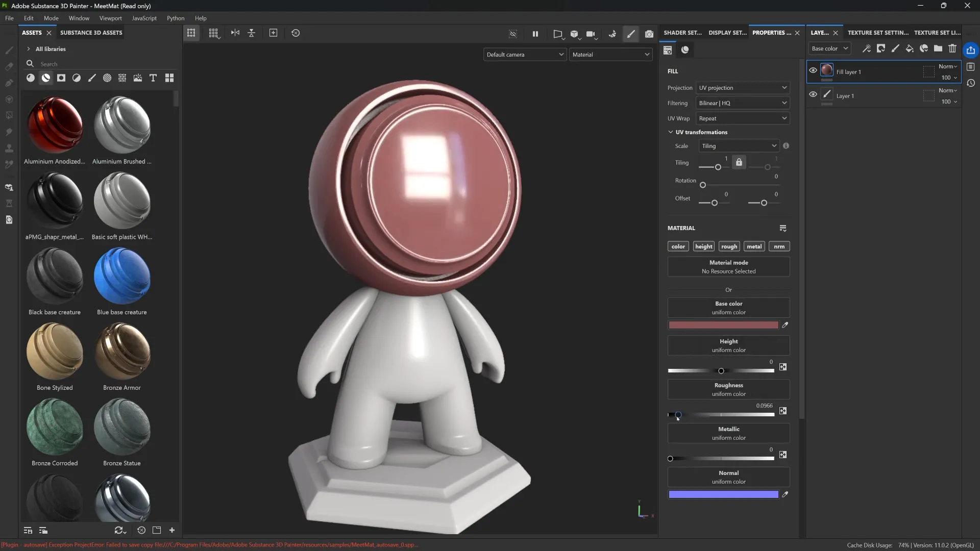Click the Base color uniform color button
The height and width of the screenshot is (551, 980).
728,308
